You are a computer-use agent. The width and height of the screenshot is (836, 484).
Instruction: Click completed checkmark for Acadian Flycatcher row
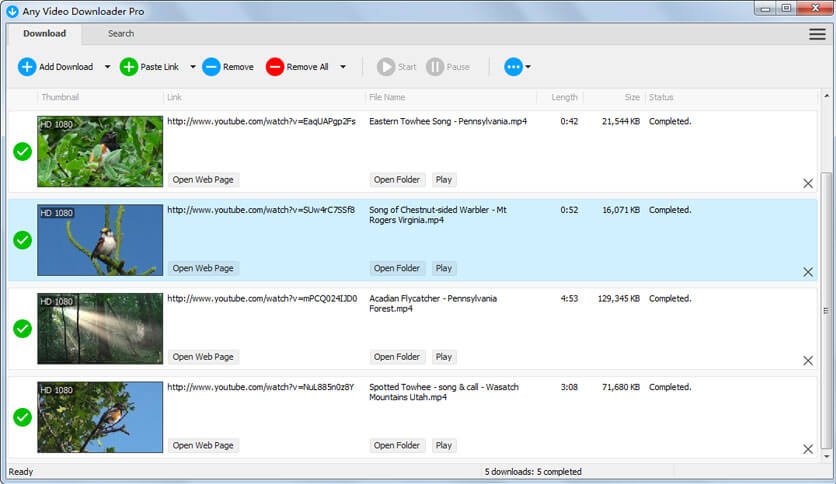point(22,328)
